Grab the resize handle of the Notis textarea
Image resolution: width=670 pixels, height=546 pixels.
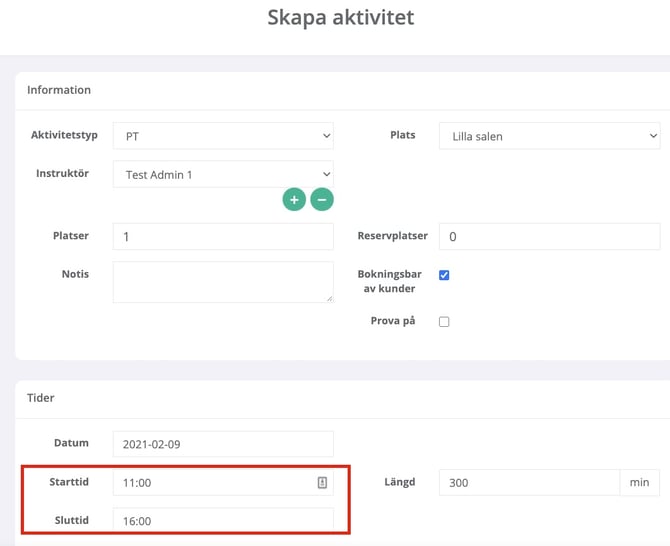pos(329,297)
